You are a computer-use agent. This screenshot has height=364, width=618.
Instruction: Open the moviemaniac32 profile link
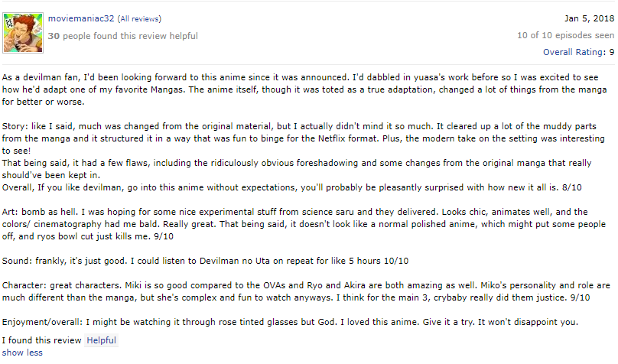[x=81, y=18]
